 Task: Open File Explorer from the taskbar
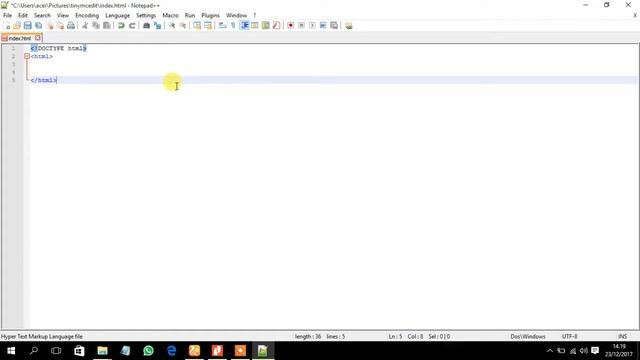click(102, 351)
